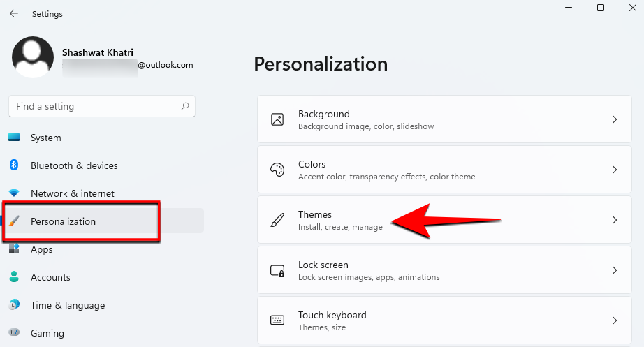Image resolution: width=644 pixels, height=347 pixels.
Task: Expand the Background settings chevron
Action: click(x=615, y=119)
